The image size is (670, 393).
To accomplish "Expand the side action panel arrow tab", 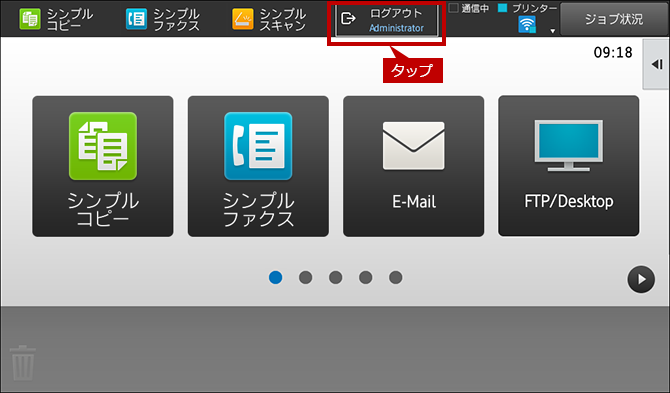I will (x=657, y=65).
